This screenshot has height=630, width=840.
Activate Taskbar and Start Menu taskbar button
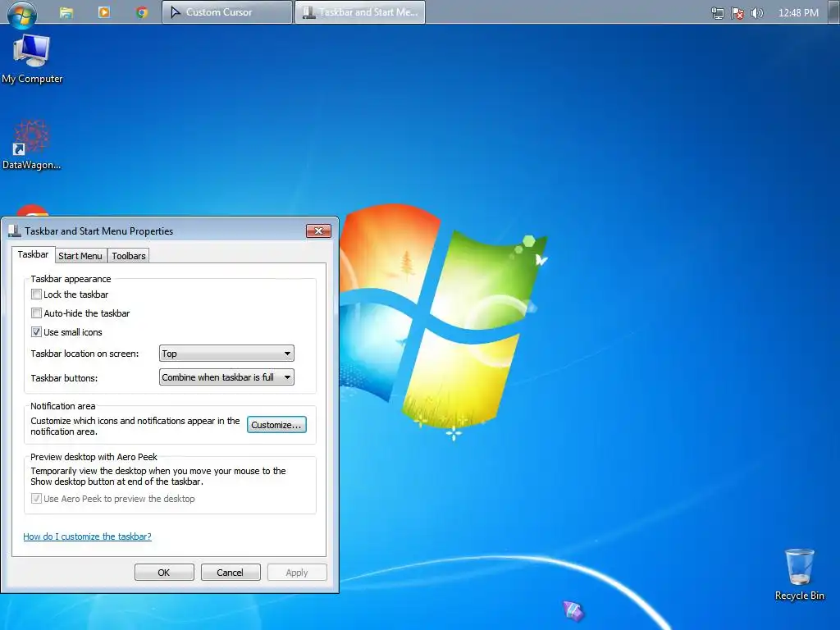pos(360,12)
